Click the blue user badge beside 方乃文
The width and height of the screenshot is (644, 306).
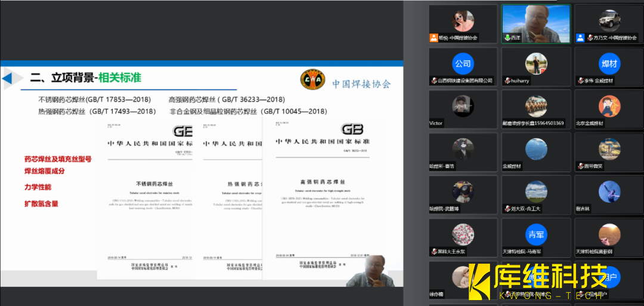[580, 38]
